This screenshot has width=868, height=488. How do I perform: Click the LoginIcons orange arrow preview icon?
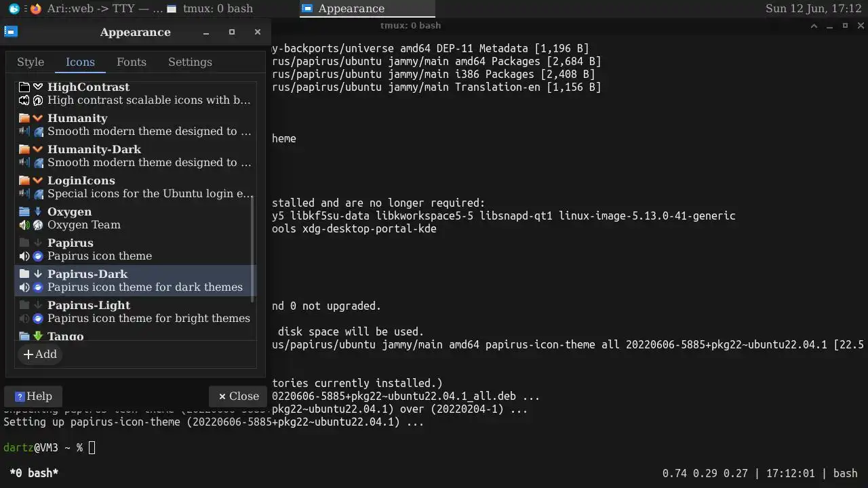coord(38,180)
